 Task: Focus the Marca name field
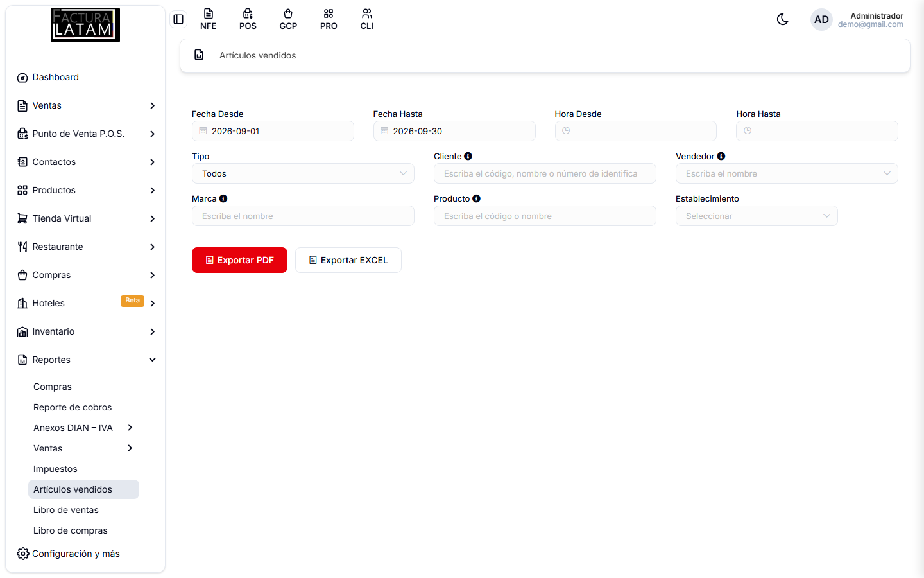click(303, 216)
